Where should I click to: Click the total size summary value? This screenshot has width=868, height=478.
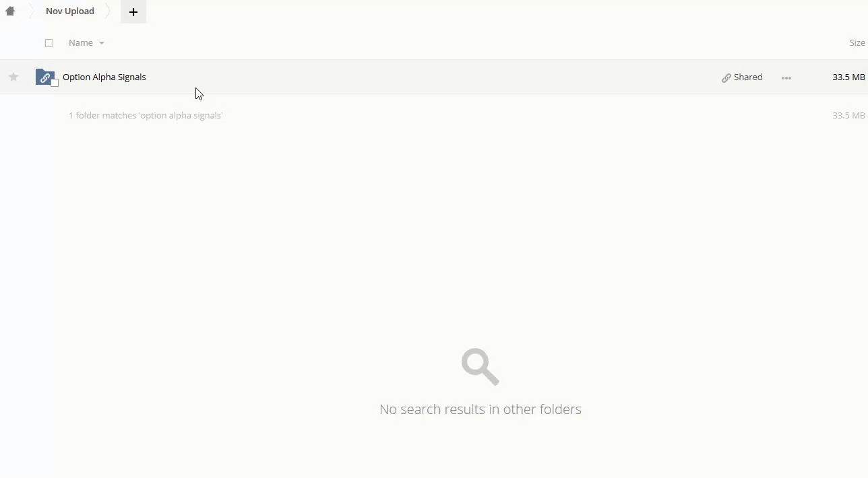click(848, 115)
